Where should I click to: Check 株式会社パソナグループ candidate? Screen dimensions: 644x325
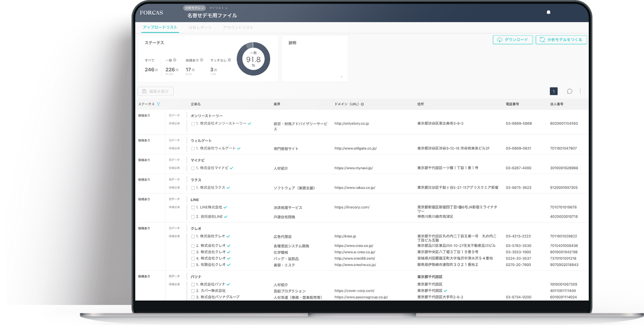click(x=193, y=297)
